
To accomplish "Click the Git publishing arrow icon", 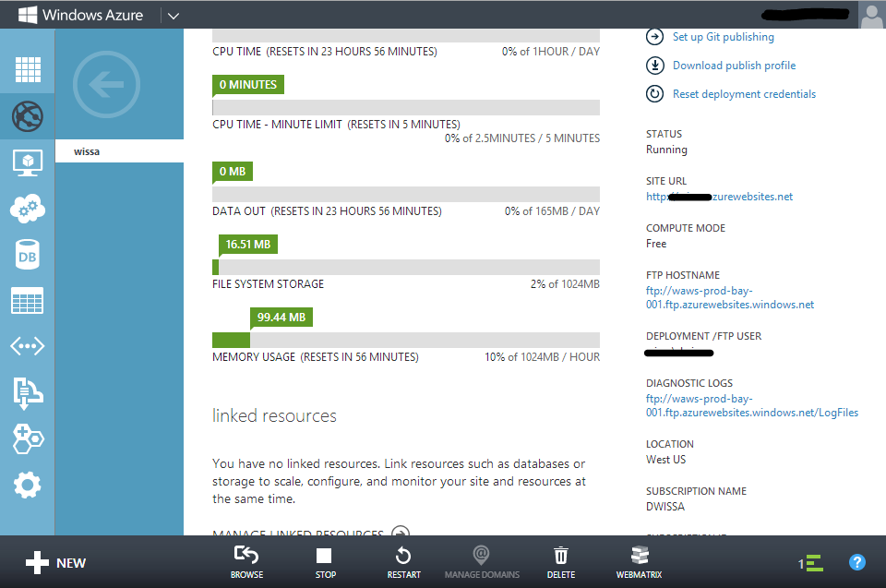I will (x=654, y=37).
